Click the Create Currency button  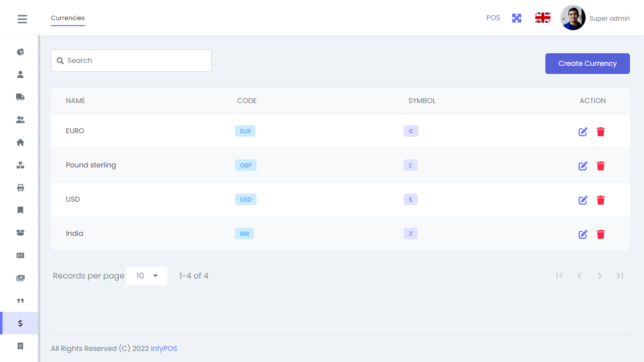(587, 64)
